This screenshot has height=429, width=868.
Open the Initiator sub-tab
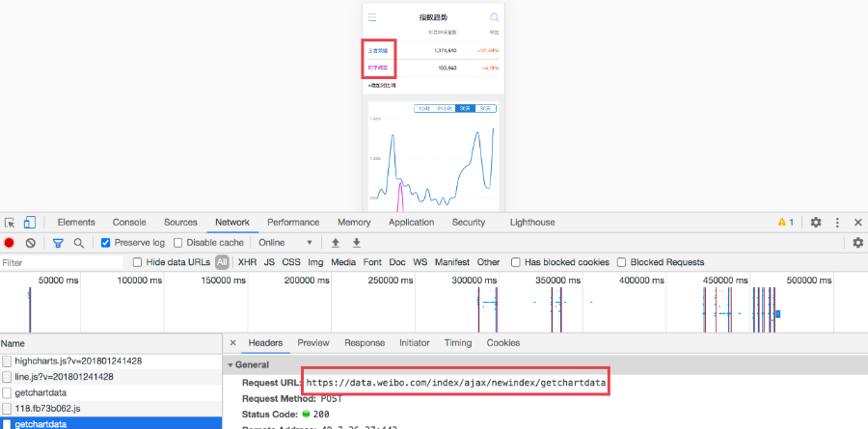pyautogui.click(x=415, y=343)
